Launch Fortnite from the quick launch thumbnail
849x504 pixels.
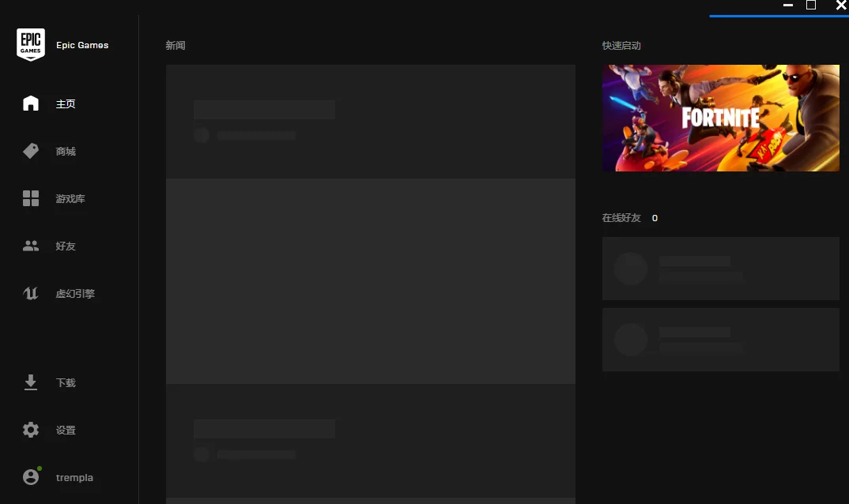[721, 118]
